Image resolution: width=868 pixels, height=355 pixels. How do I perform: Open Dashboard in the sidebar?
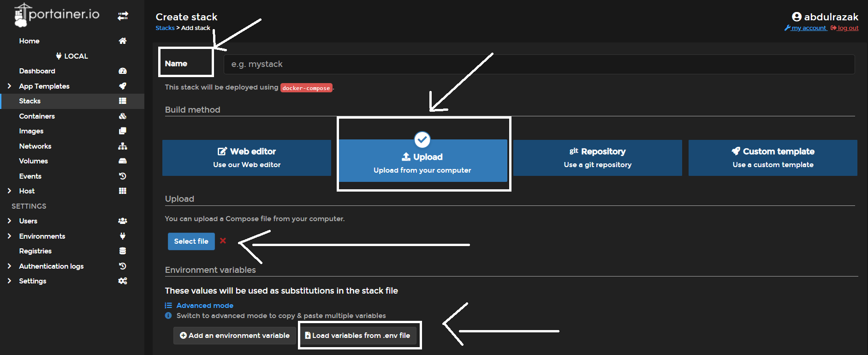point(37,71)
